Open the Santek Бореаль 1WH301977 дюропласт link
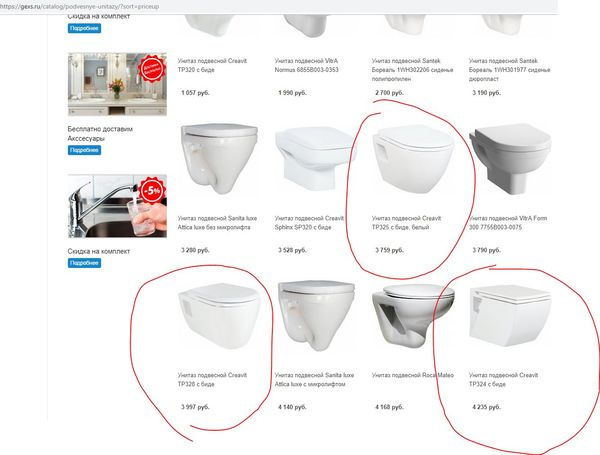600x455 pixels. (510, 70)
